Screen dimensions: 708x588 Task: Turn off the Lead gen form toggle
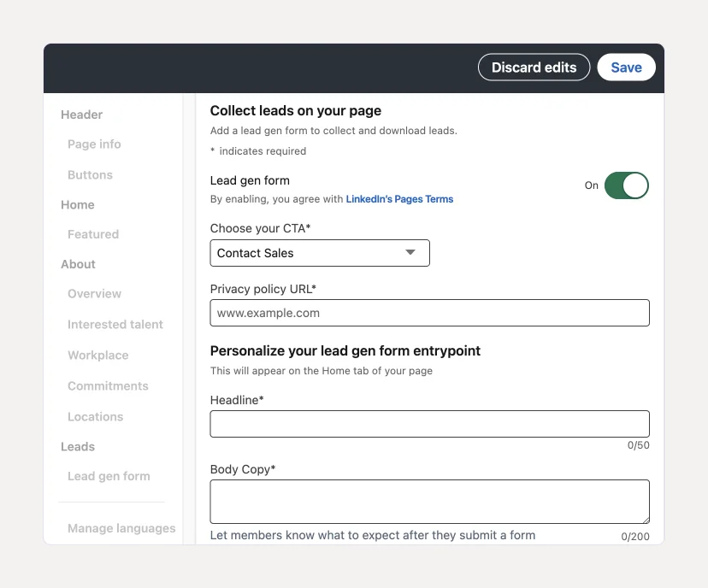click(626, 185)
